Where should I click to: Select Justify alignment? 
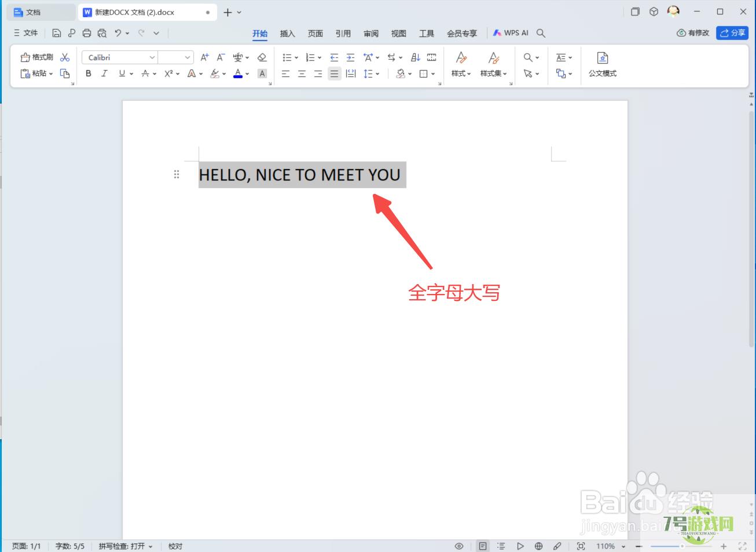(x=334, y=73)
